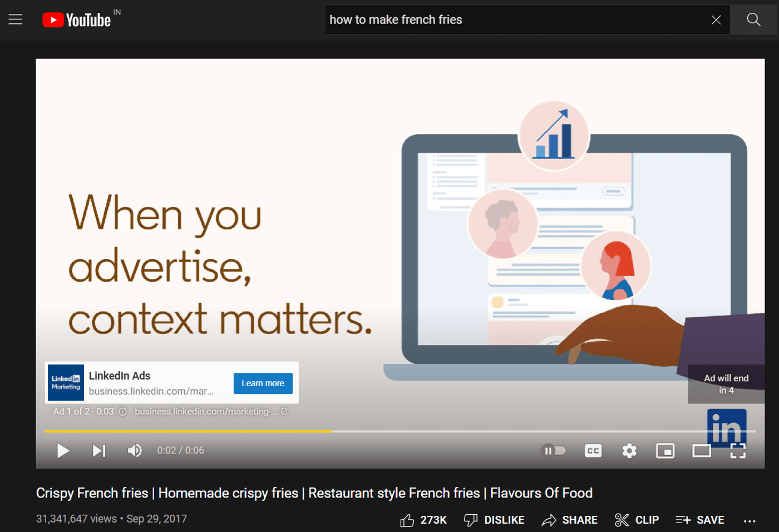Clear the search box text

click(x=716, y=20)
